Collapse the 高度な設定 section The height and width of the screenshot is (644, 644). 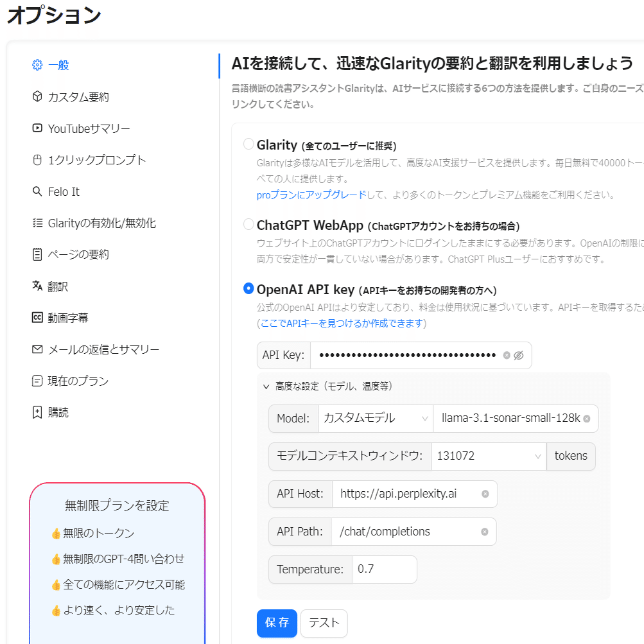point(266,387)
